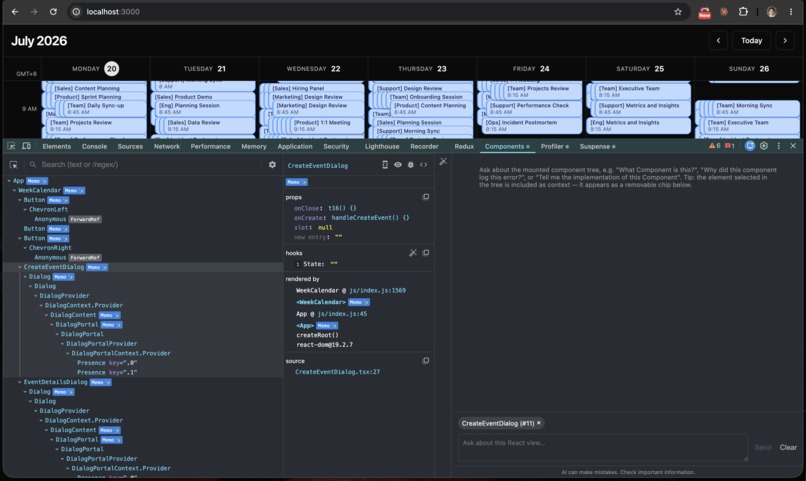Switch to the Network tab
The height and width of the screenshot is (481, 806).
167,146
